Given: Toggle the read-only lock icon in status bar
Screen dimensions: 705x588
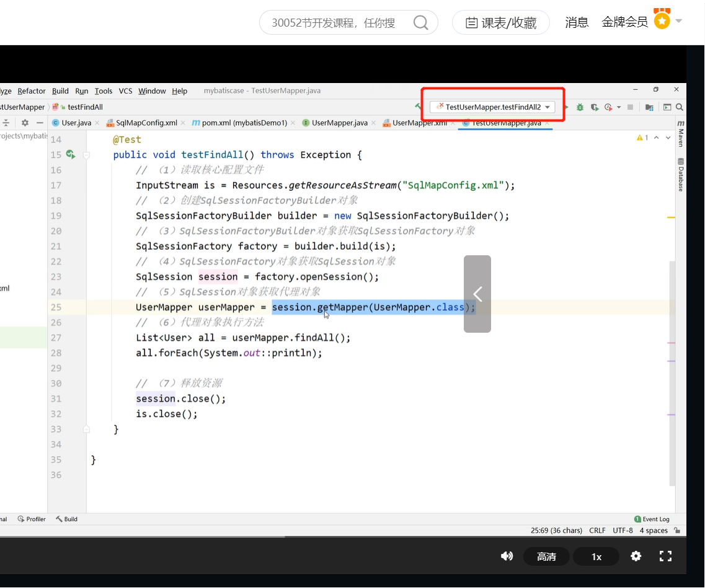Looking at the screenshot, I should (x=677, y=530).
